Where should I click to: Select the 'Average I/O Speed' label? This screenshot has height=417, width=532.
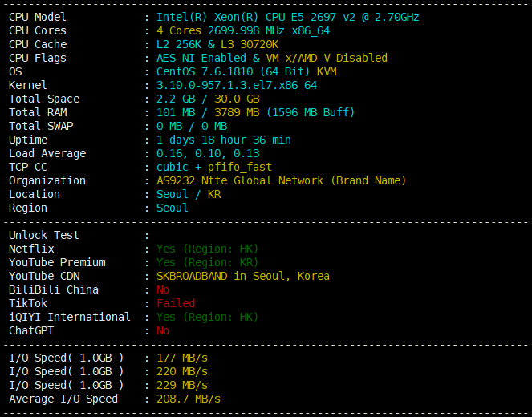[63, 399]
